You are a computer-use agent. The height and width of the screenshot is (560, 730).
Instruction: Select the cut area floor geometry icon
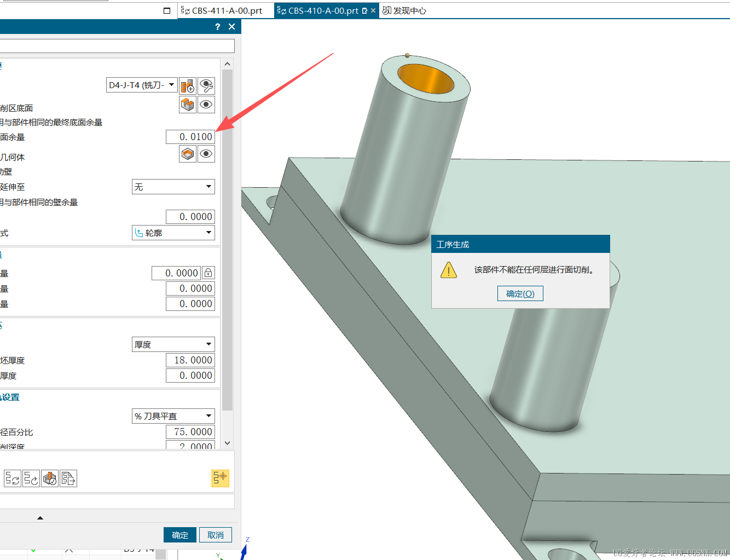click(188, 105)
